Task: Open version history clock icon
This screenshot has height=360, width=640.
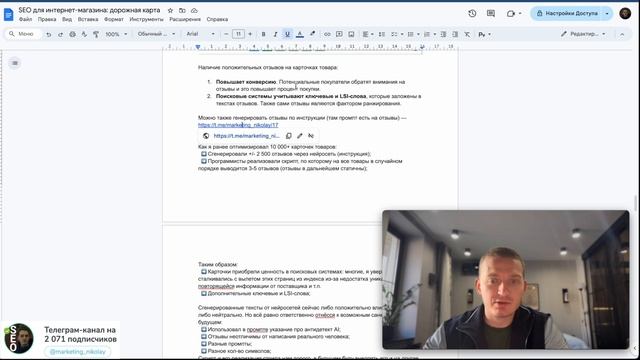Action: [472, 13]
